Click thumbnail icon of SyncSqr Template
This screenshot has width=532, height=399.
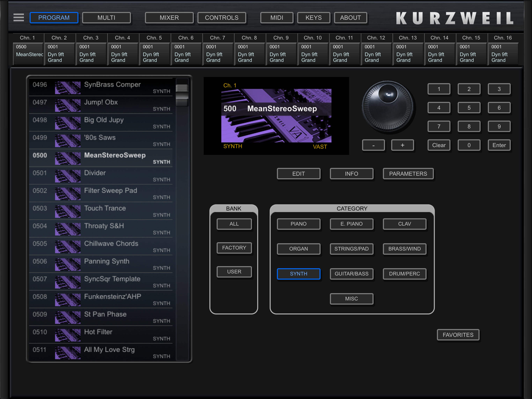point(68,282)
